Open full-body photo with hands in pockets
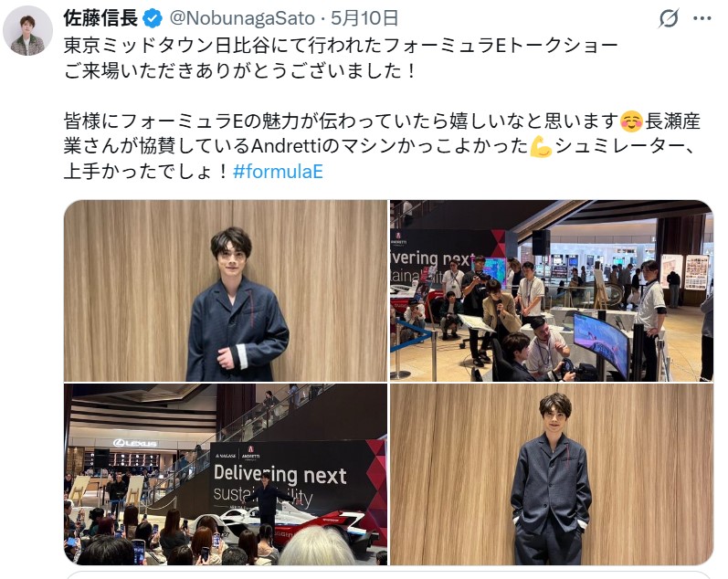The height and width of the screenshot is (579, 728). [552, 474]
